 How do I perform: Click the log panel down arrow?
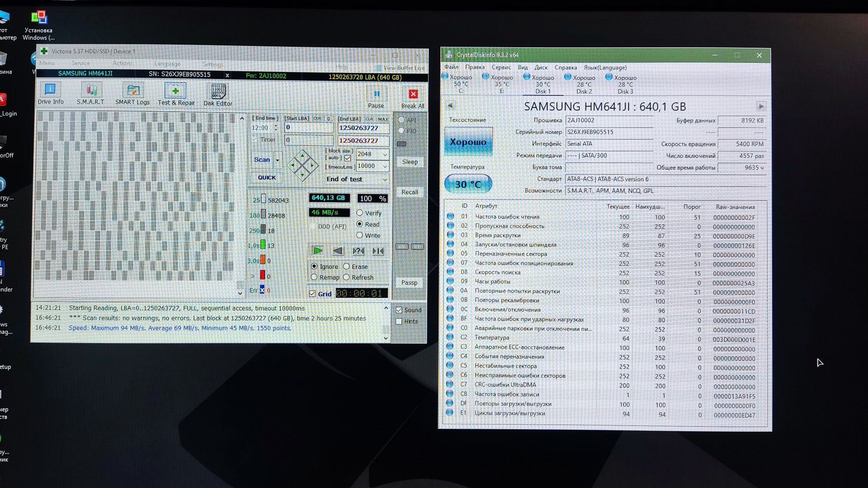(x=386, y=338)
